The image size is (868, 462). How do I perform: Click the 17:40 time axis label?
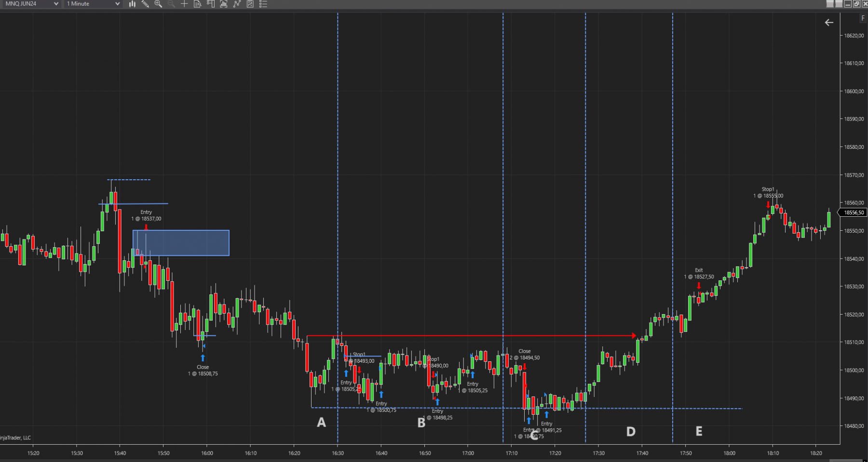point(642,453)
